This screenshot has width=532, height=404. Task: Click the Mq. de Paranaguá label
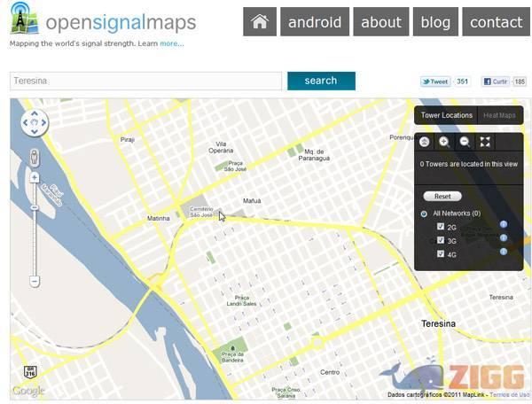coord(314,155)
